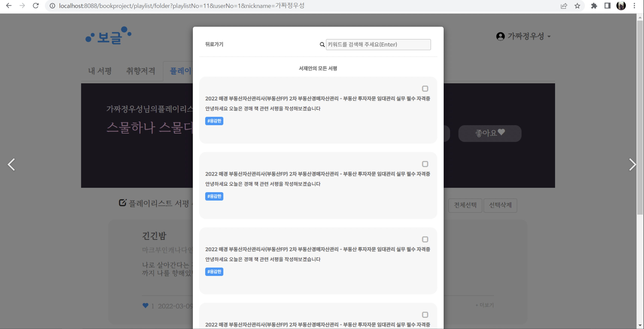
Task: Reload the page with refresh icon
Action: (x=36, y=6)
